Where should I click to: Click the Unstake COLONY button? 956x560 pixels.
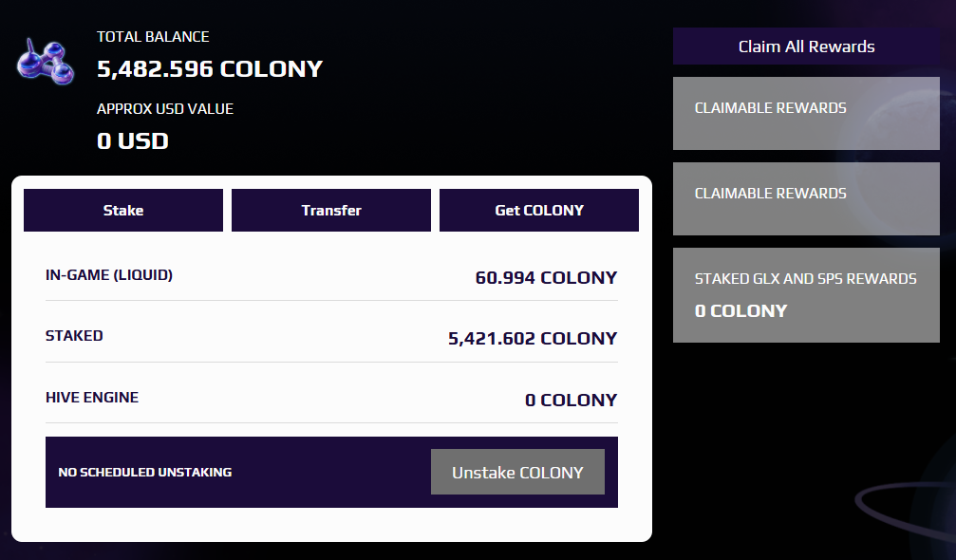pos(517,473)
